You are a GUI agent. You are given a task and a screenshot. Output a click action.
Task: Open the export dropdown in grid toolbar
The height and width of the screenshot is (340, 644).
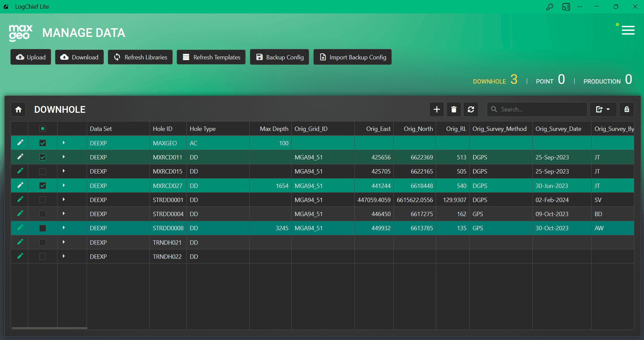(x=603, y=109)
